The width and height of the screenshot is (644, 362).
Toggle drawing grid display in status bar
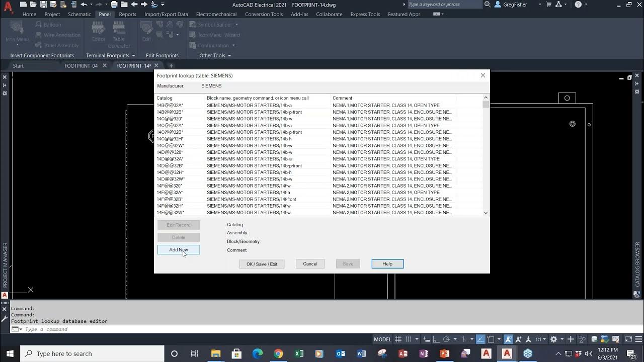(x=398, y=339)
